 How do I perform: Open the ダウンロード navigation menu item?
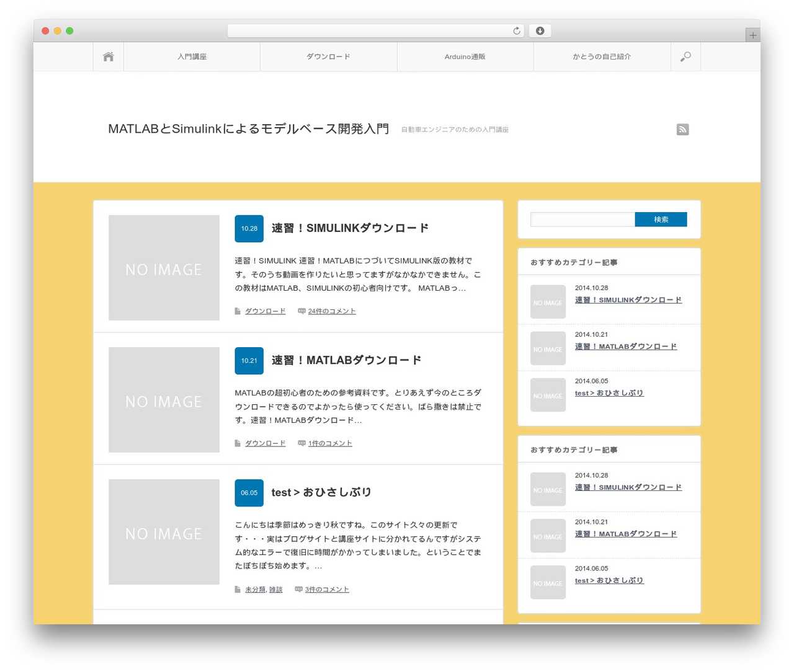(328, 56)
